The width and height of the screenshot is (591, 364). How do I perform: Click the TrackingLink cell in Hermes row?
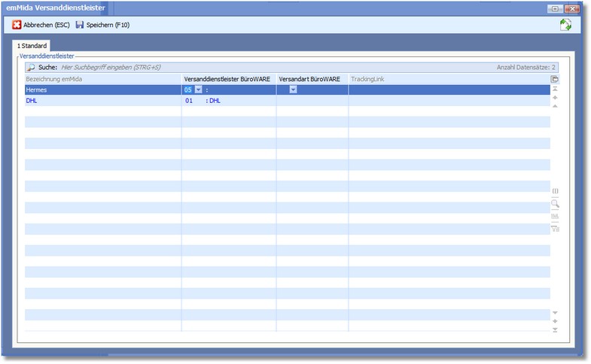447,89
